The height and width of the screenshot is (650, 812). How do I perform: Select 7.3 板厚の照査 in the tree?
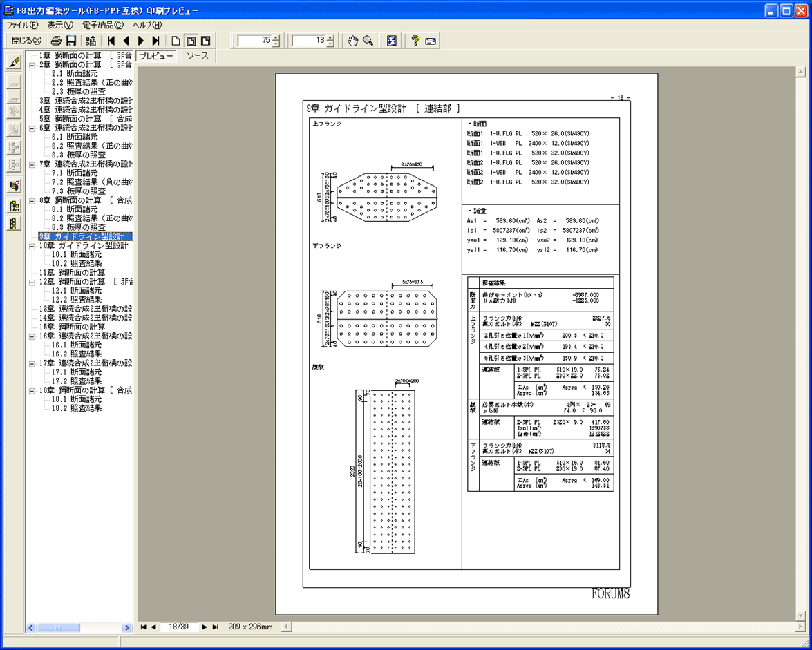pyautogui.click(x=79, y=191)
